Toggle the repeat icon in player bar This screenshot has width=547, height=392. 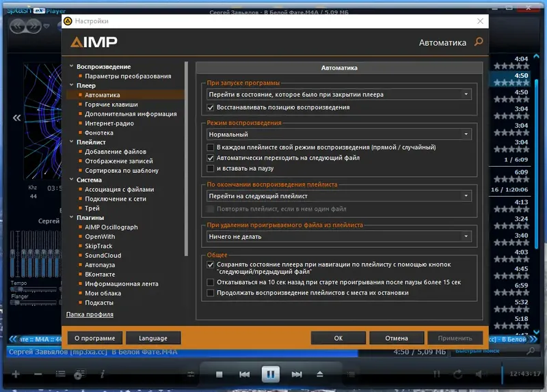coord(457,374)
